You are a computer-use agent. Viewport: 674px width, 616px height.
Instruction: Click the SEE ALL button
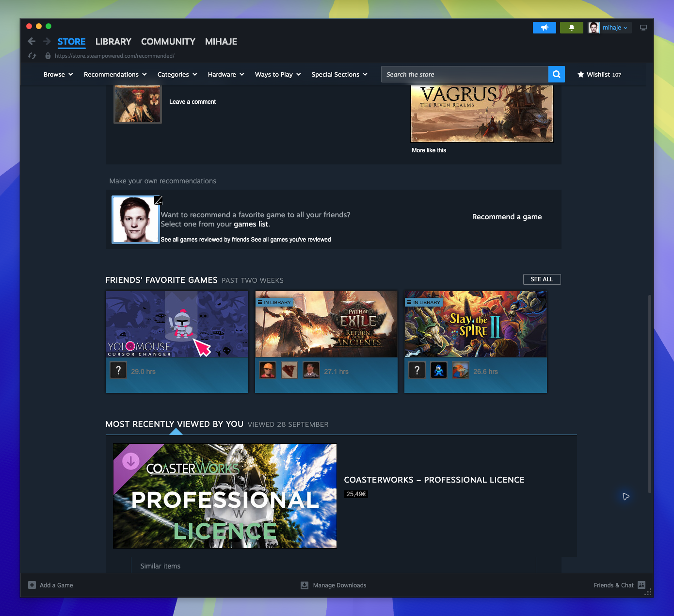[x=542, y=279]
